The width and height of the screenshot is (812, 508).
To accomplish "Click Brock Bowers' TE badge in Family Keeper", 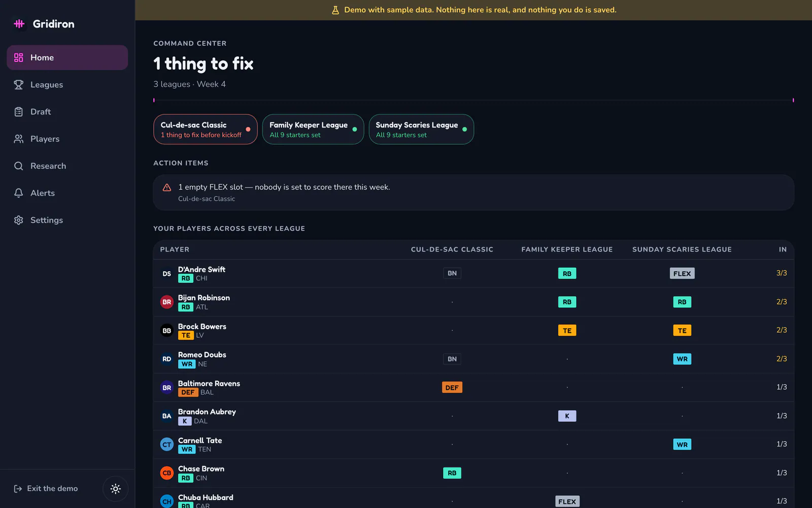I will click(567, 331).
